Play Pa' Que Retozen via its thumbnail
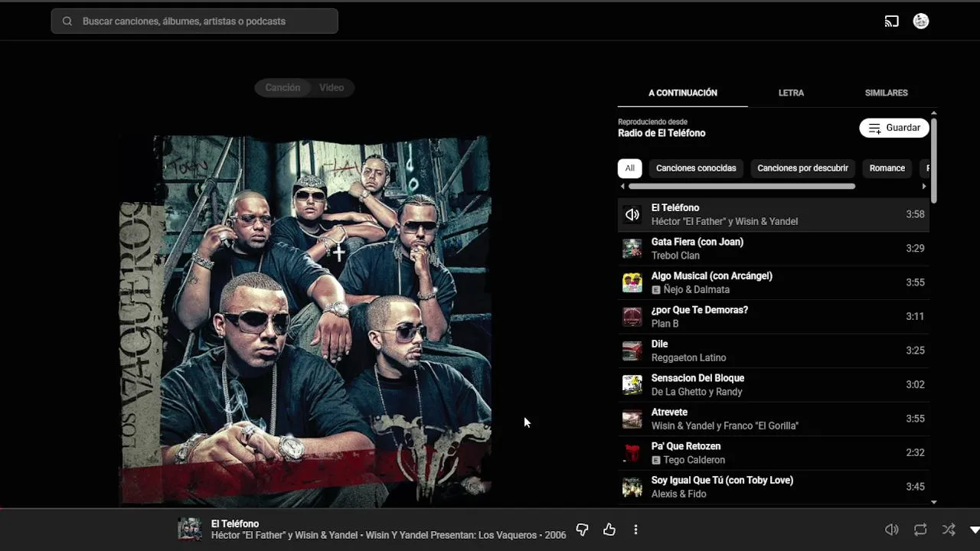 pyautogui.click(x=632, y=453)
